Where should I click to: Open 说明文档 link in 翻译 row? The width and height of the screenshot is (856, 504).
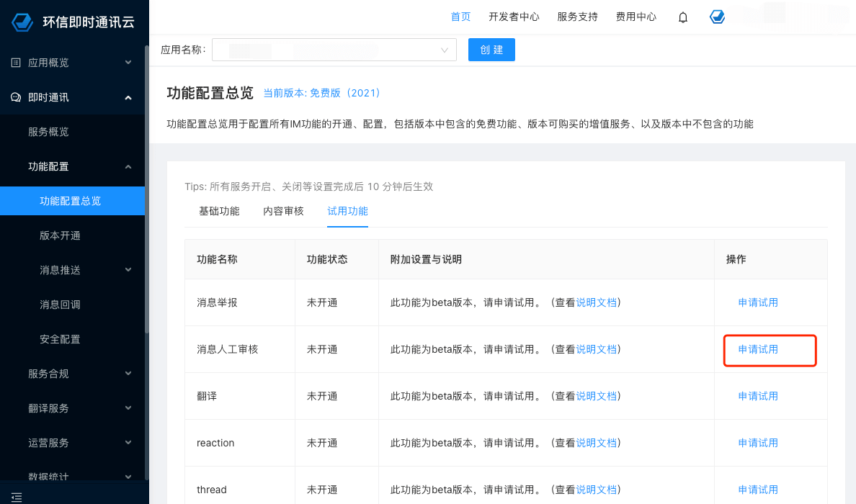pyautogui.click(x=596, y=397)
